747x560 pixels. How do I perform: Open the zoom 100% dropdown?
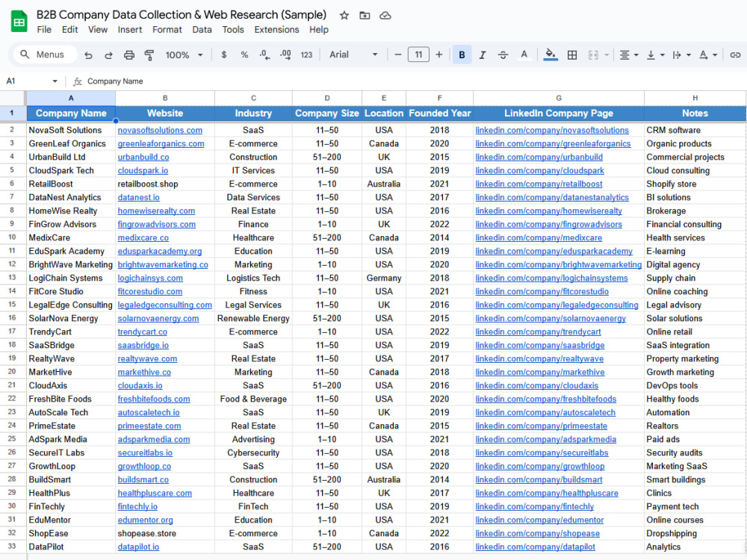(x=184, y=55)
